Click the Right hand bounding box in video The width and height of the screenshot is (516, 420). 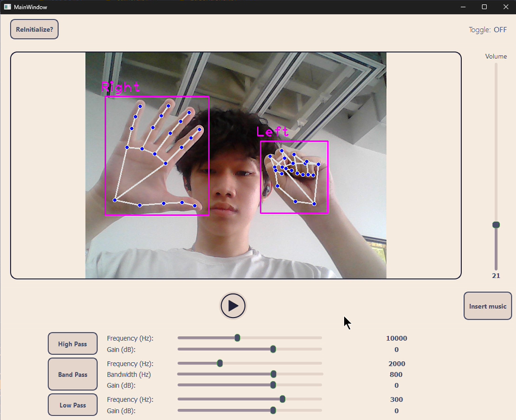click(x=157, y=156)
